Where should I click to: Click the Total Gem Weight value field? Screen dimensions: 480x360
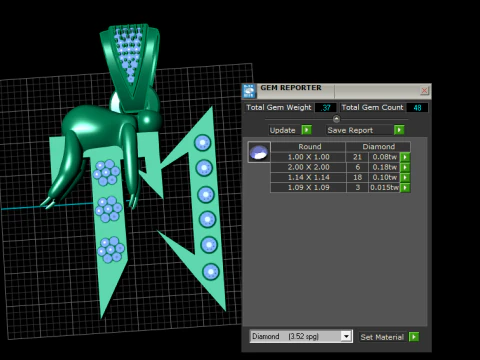(x=326, y=108)
